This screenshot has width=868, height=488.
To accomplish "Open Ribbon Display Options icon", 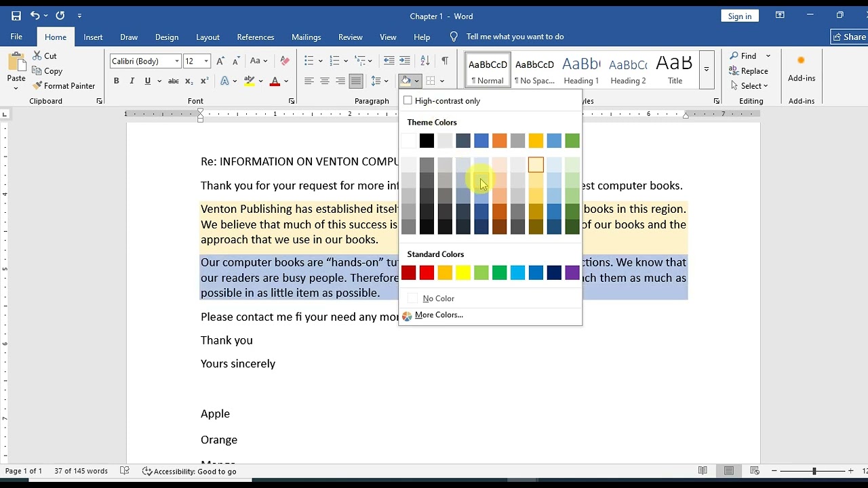I will pos(780,16).
